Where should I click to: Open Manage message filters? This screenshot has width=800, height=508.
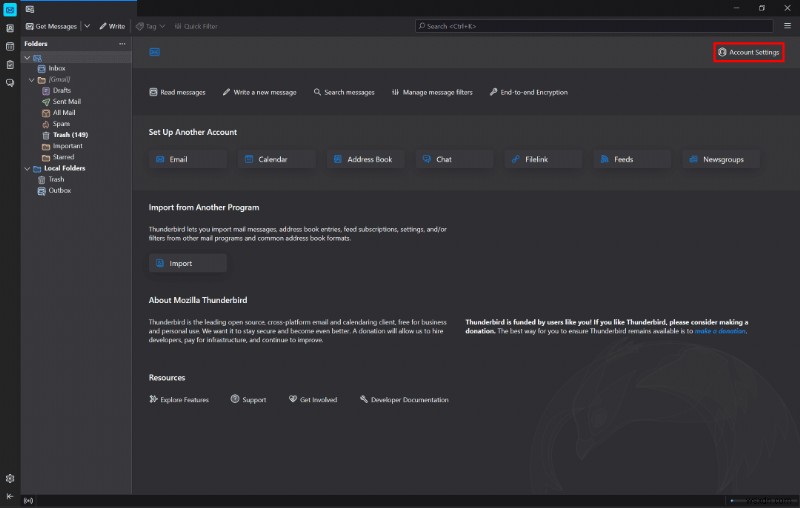[432, 92]
